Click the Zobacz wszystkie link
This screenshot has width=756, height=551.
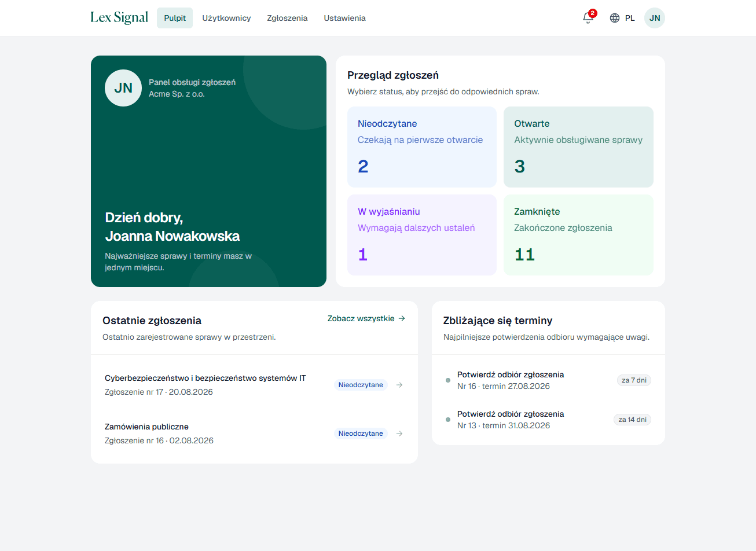366,318
